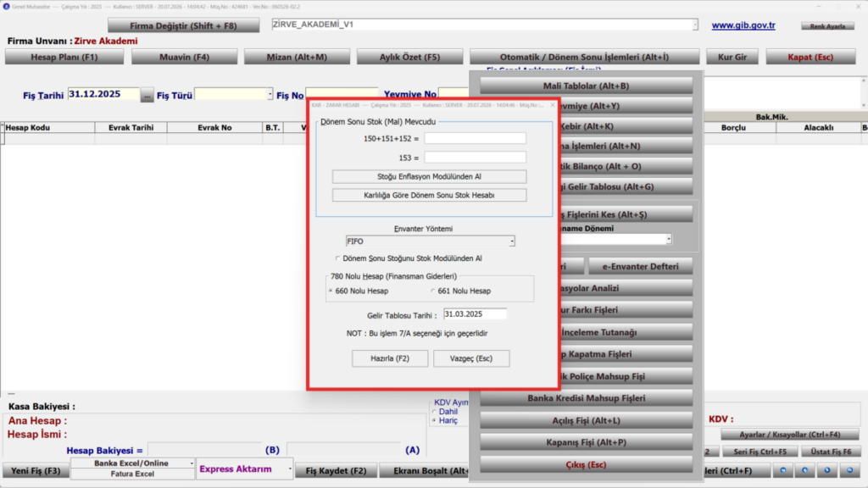Click Üstat Fiş F6

click(831, 452)
